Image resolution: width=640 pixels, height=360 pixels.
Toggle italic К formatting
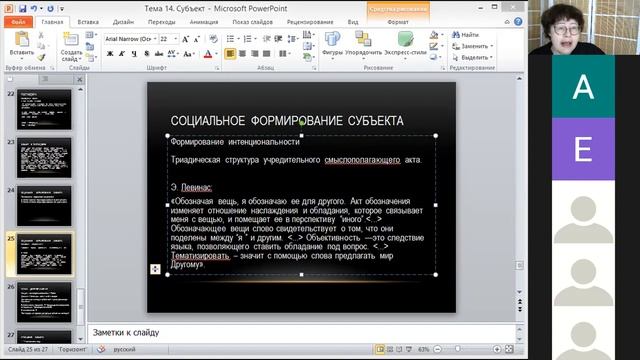pos(122,53)
